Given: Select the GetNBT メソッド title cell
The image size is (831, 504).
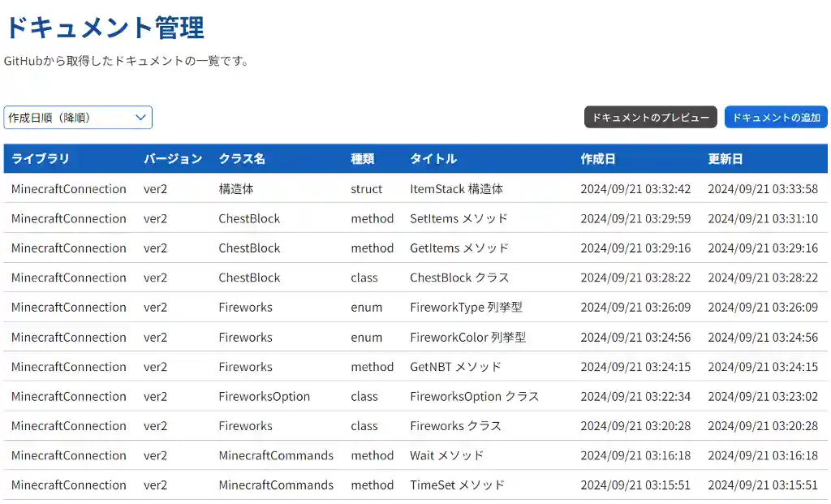Looking at the screenshot, I should 456,367.
